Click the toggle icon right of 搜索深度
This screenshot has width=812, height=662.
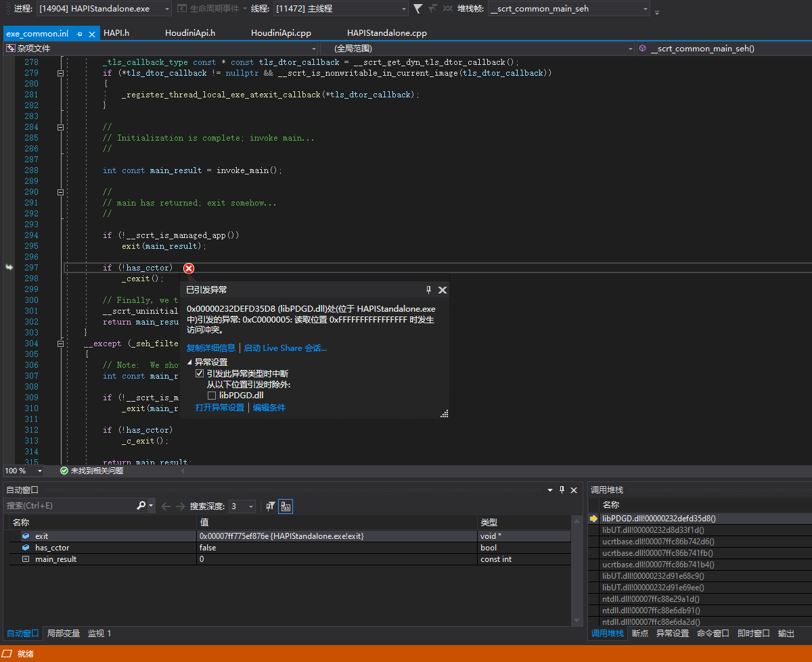[286, 506]
